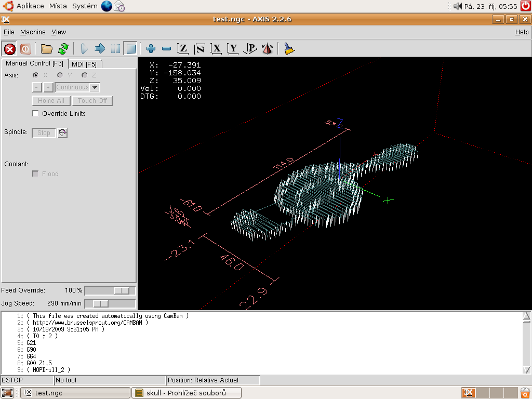Switch to the perspective P view
The height and width of the screenshot is (399, 532).
coord(250,49)
